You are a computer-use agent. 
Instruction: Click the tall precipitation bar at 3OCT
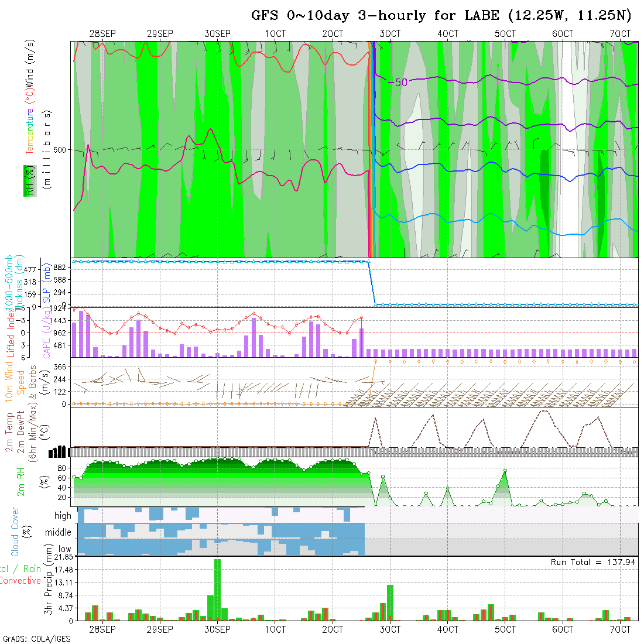(390, 602)
